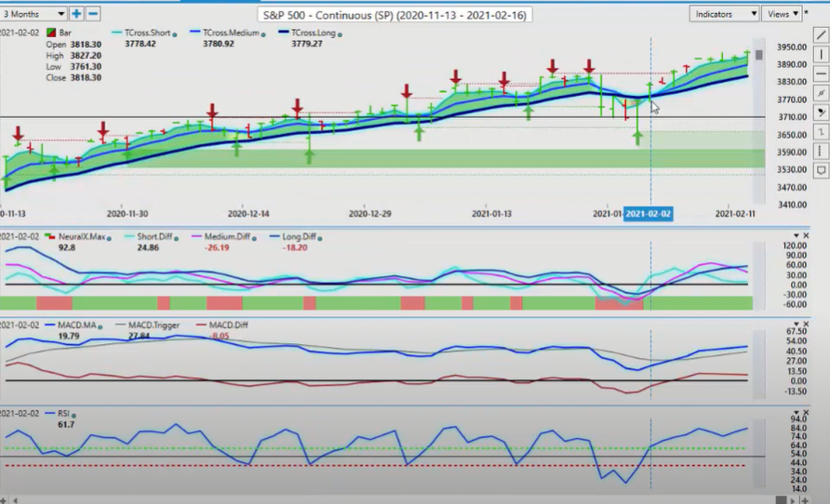Click the Close value 3818.30
The height and width of the screenshot is (504, 830).
(x=86, y=77)
